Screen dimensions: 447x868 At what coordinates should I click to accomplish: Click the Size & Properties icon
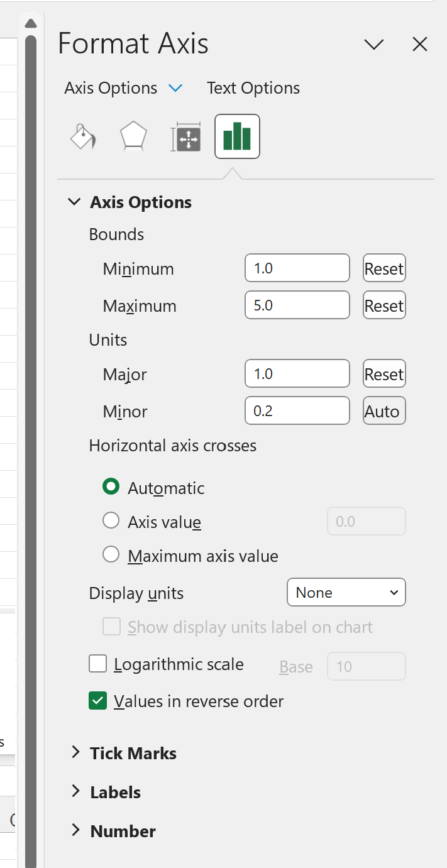click(x=185, y=136)
